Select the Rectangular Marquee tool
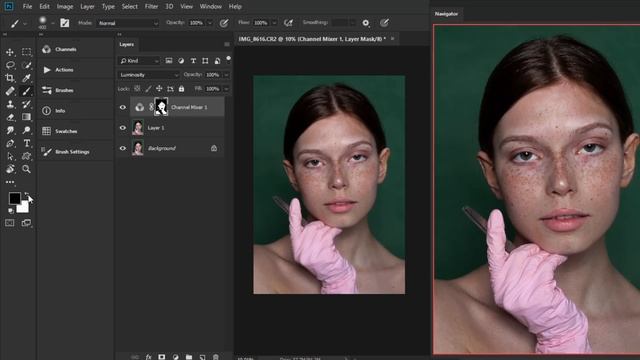This screenshot has height=360, width=640. coord(27,52)
